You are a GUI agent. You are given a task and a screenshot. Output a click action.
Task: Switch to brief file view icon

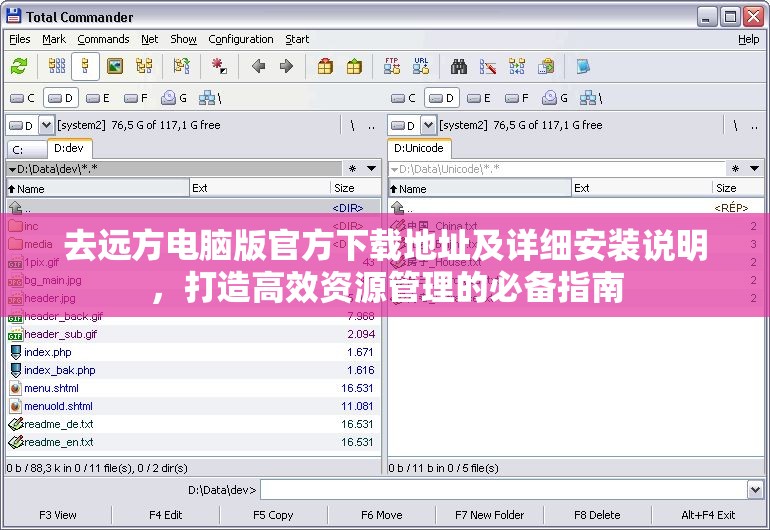[57, 66]
